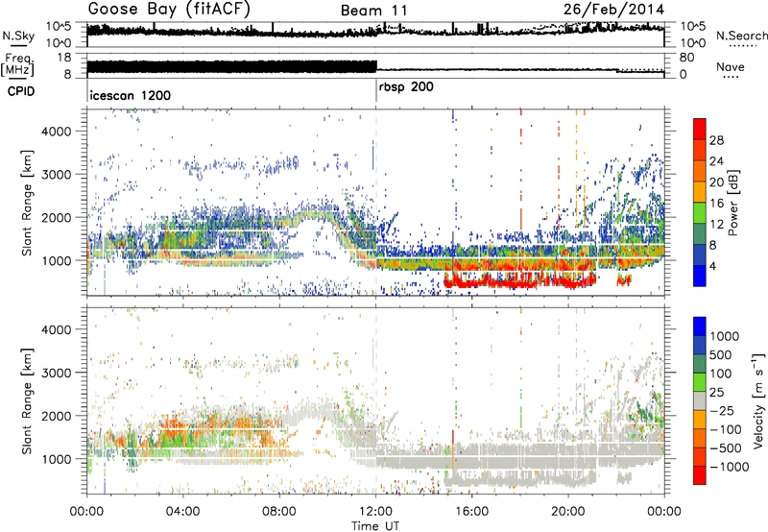The image size is (768, 532).
Task: Click the CPID marker line beside "icescan 1200"
Action: tap(87, 90)
